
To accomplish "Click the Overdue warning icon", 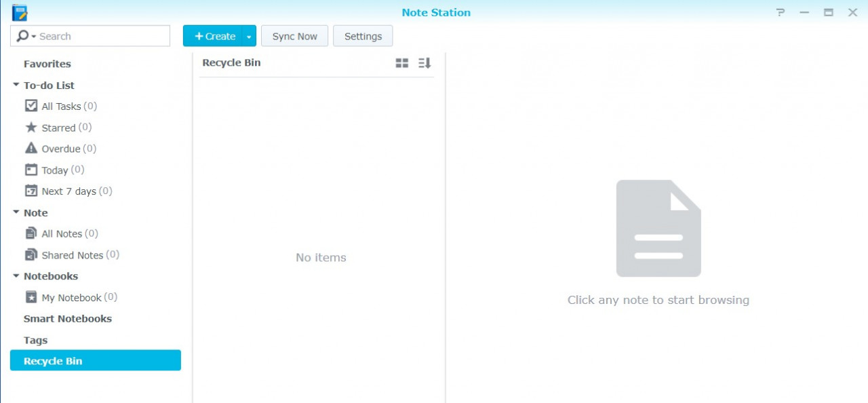I will tap(31, 149).
